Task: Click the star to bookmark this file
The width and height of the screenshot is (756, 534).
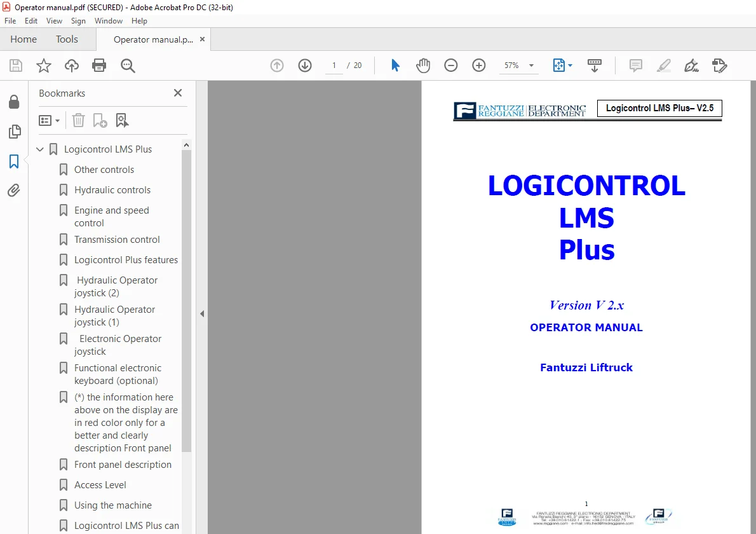Action: click(x=44, y=65)
